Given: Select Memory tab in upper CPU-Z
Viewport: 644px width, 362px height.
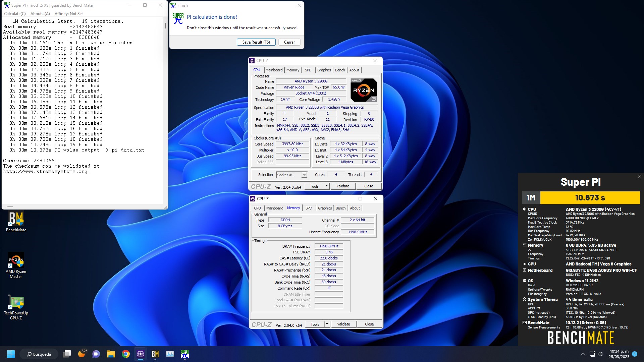Looking at the screenshot, I should (x=293, y=70).
